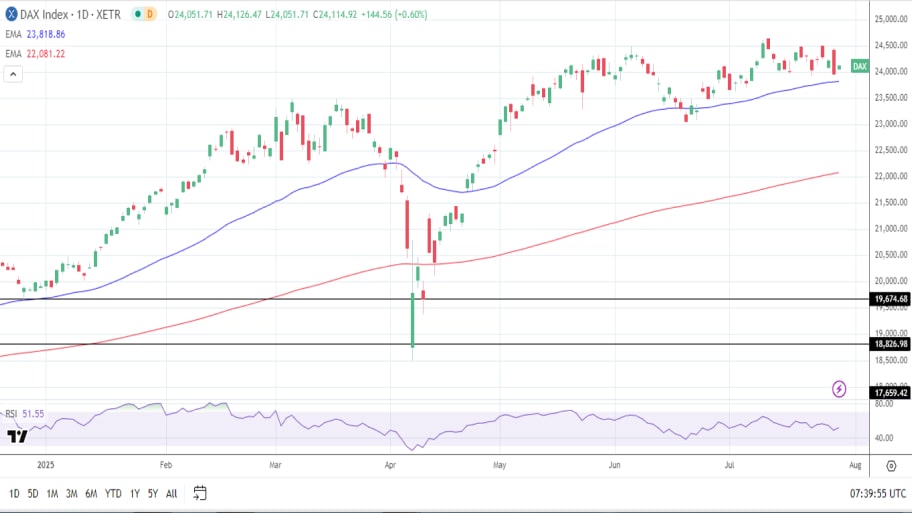Click the DAX Index · 1D · XETR title

click(70, 15)
